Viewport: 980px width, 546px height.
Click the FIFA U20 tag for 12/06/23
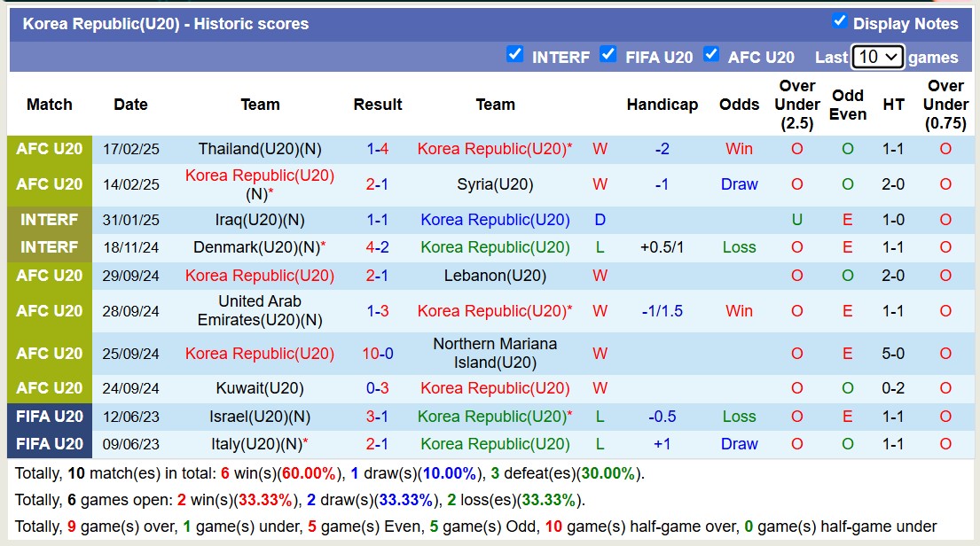[x=50, y=417]
